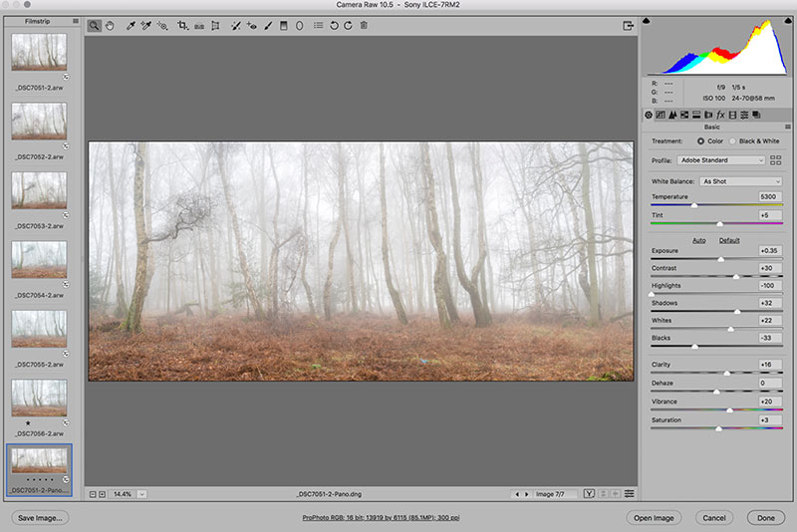Switch to the Calibration tab
Screen dimensions: 797x532
pos(732,115)
